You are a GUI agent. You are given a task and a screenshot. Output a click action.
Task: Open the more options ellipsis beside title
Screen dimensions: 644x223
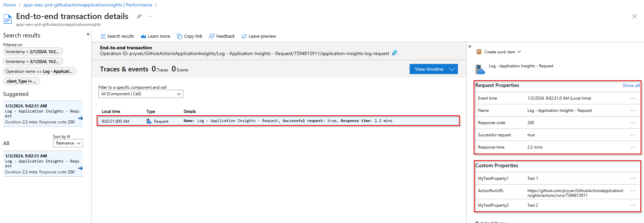pos(150,16)
